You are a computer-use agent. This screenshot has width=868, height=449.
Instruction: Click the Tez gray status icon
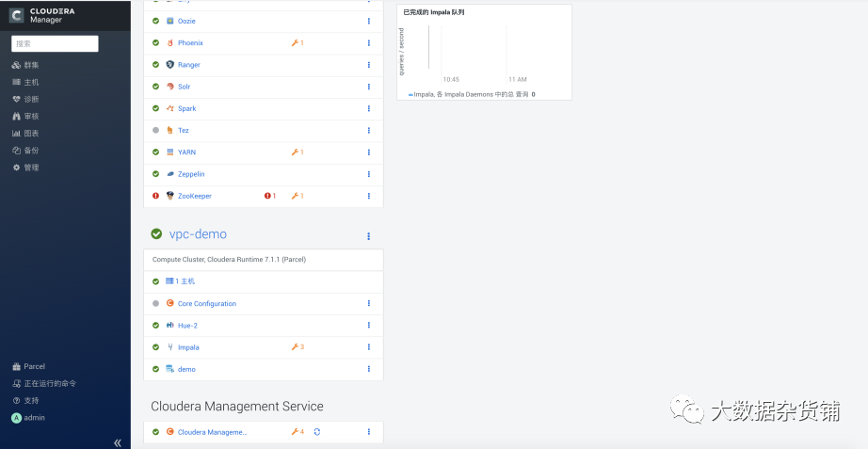coord(155,130)
